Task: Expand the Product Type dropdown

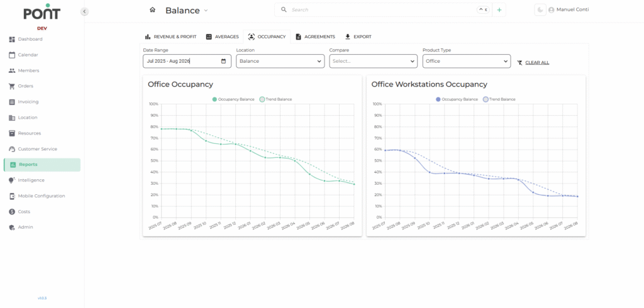Action: (466, 62)
